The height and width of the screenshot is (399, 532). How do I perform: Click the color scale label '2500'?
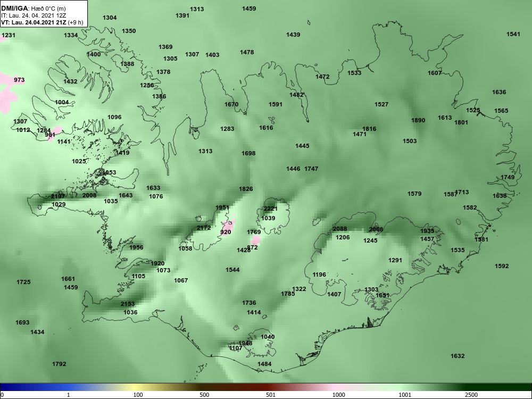click(x=471, y=395)
